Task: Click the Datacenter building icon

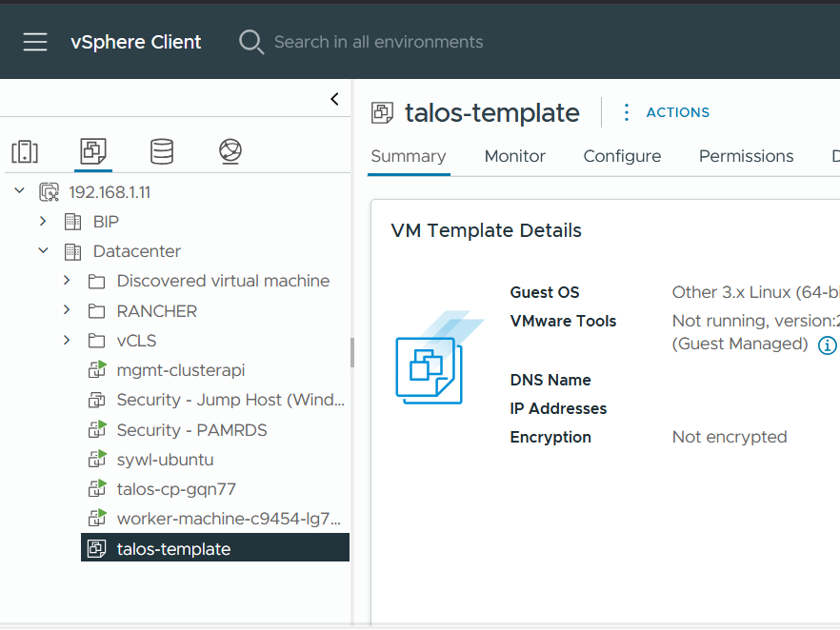Action: [72, 251]
